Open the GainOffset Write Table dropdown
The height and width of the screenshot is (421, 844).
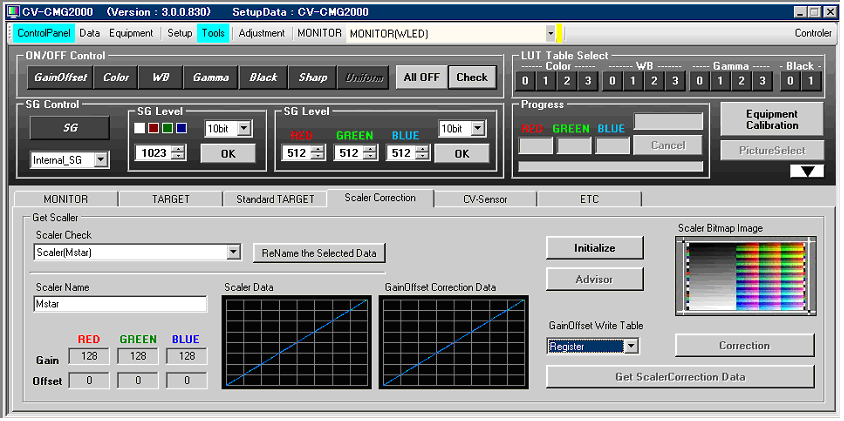(x=631, y=347)
